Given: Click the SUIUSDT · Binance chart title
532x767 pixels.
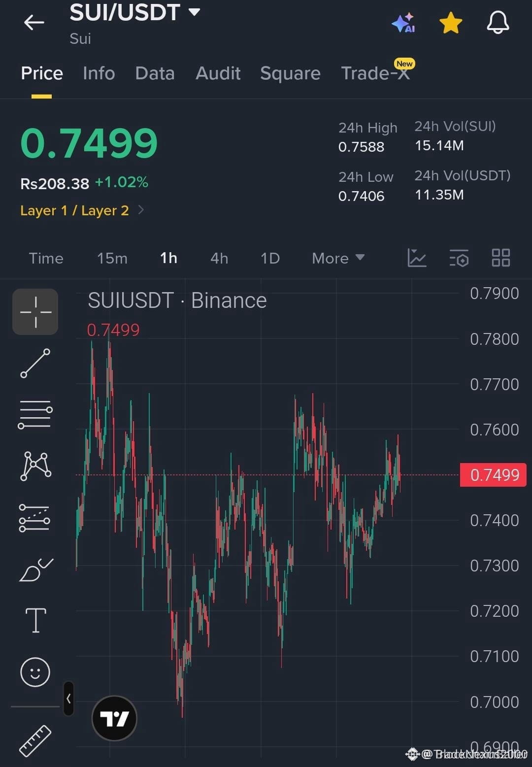Looking at the screenshot, I should pos(177,300).
